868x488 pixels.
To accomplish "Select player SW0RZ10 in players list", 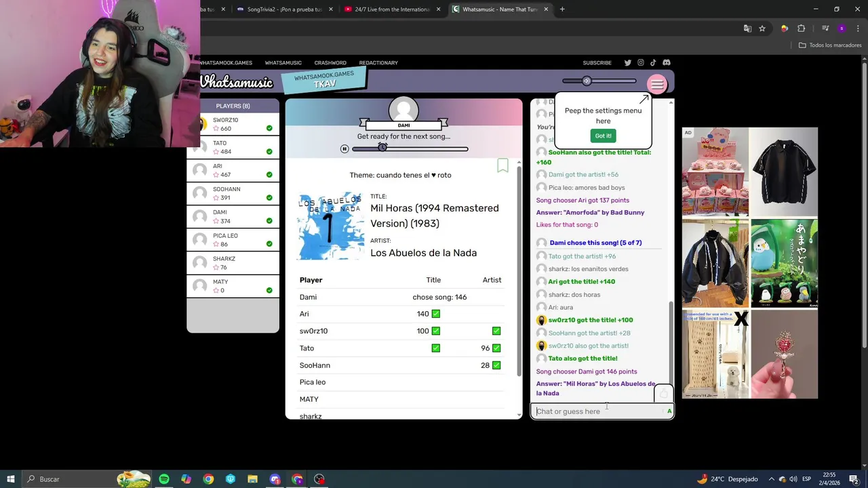I will point(233,124).
